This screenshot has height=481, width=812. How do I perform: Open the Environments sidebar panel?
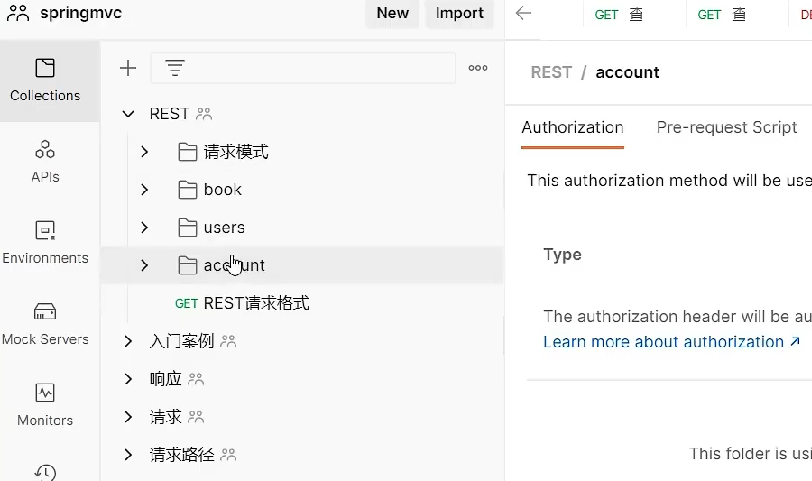pyautogui.click(x=45, y=242)
